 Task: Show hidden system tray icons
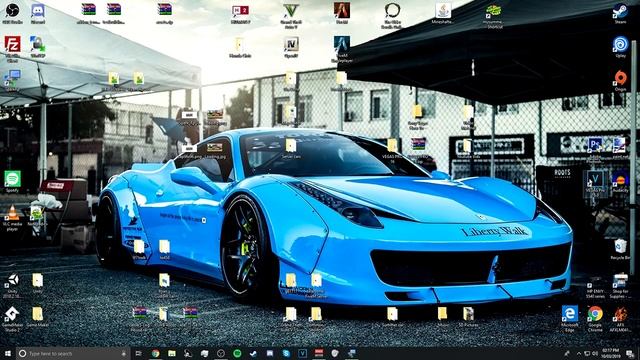coord(578,353)
